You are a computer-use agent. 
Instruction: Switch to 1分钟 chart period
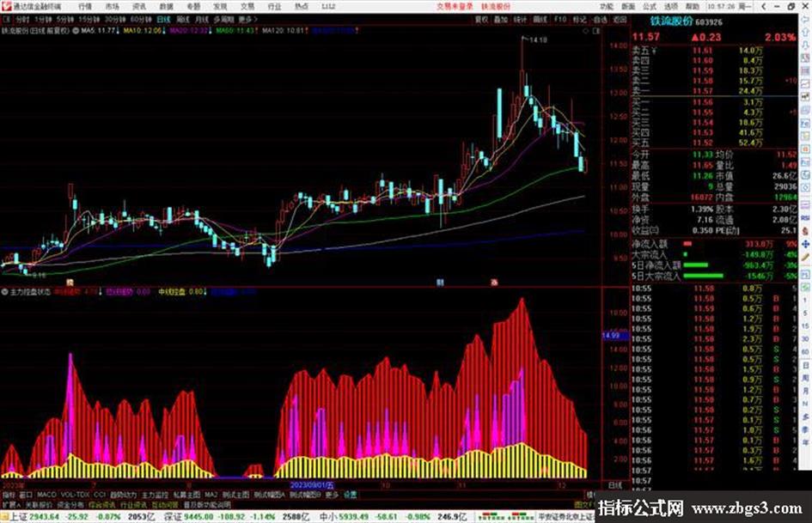(x=43, y=19)
